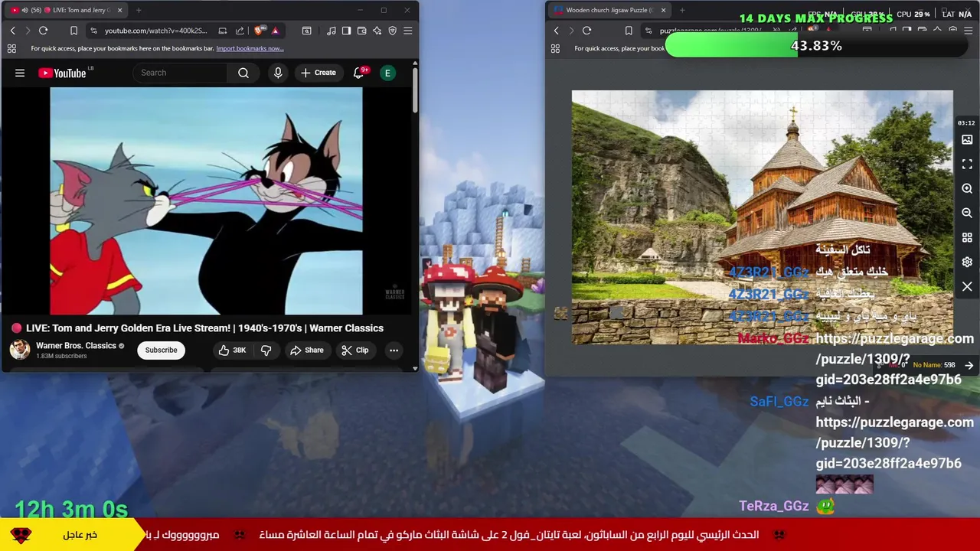The image size is (980, 551).
Task: Click the Share button below the video
Action: coord(306,350)
